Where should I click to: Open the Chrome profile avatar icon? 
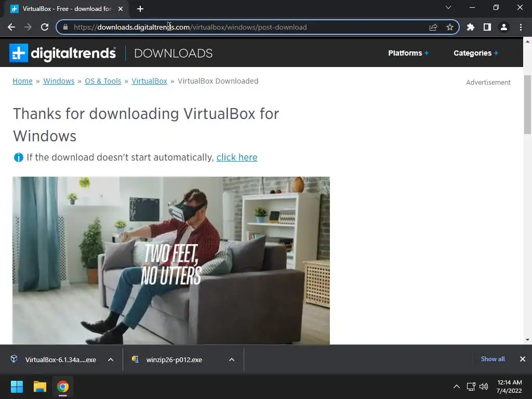(x=504, y=27)
